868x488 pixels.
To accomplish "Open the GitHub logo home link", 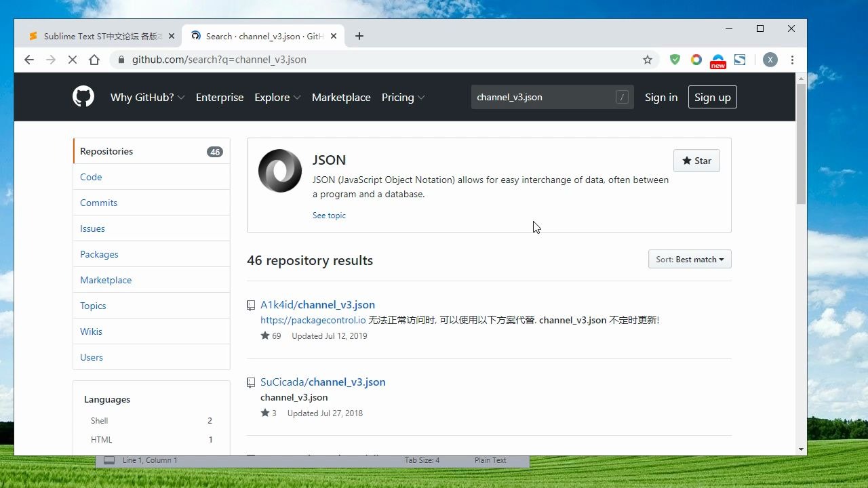I will (x=83, y=97).
